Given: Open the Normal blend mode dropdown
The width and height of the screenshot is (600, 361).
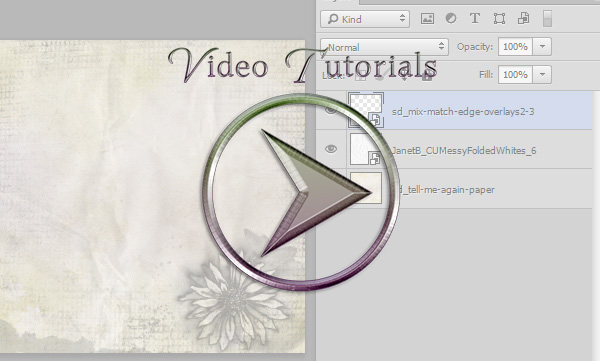Looking at the screenshot, I should pos(384,47).
